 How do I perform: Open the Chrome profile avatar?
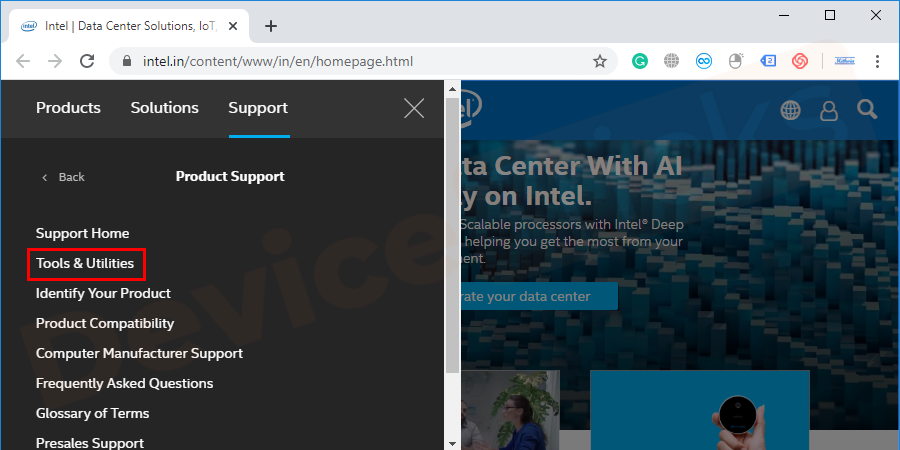(x=844, y=61)
